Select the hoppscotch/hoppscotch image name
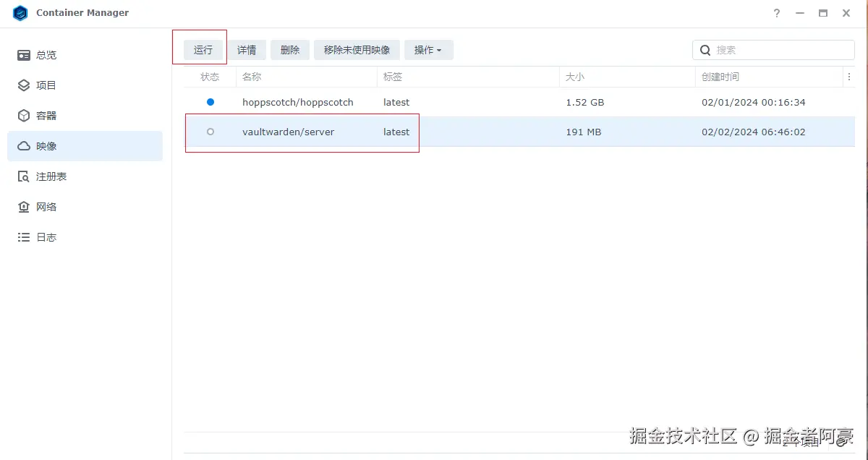The width and height of the screenshot is (868, 460). click(x=298, y=102)
